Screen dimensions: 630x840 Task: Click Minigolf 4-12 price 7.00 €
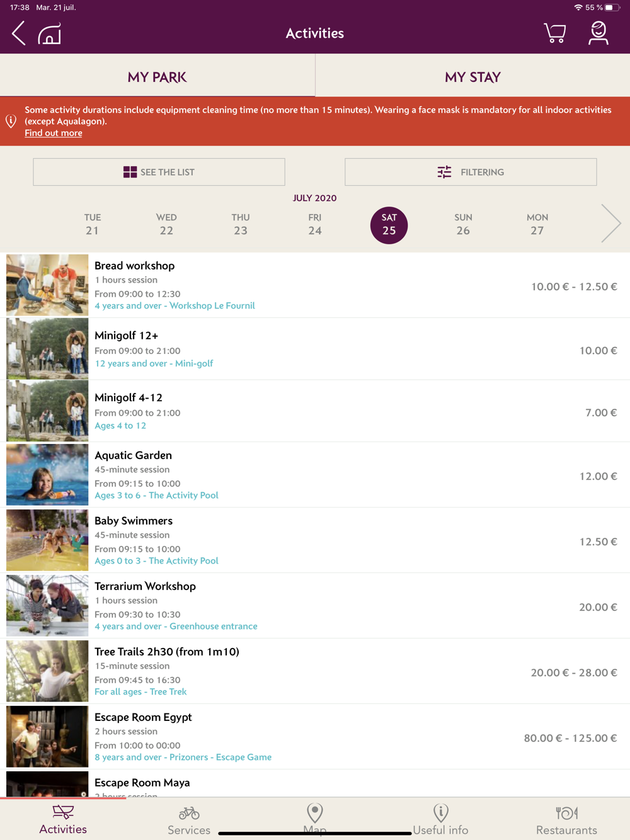[601, 413]
